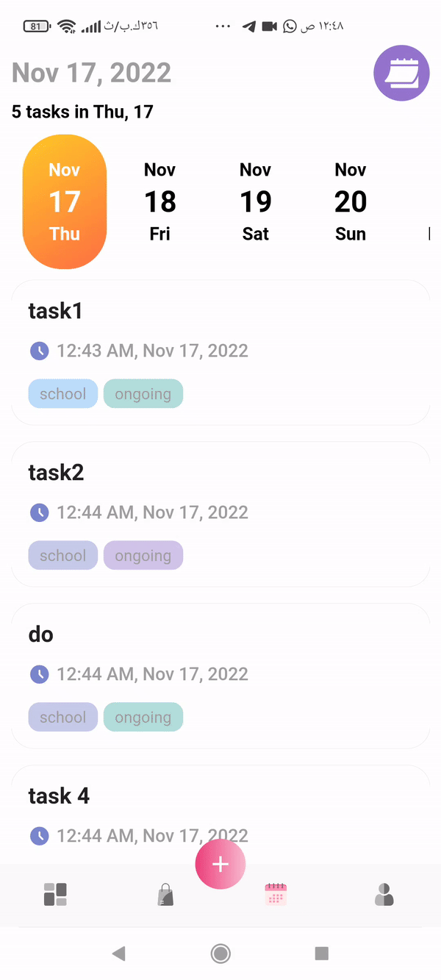The image size is (441, 980).
Task: Select Nov 19 Sat in date strip
Action: (255, 201)
